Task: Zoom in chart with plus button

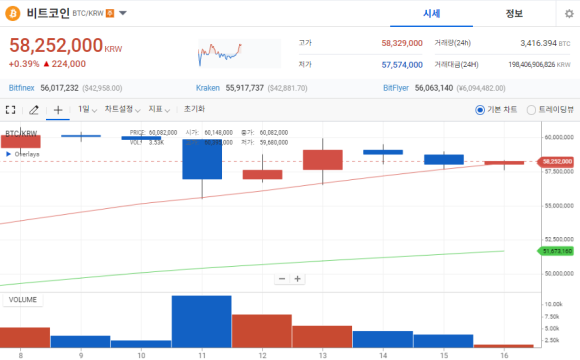Action: 297,279
